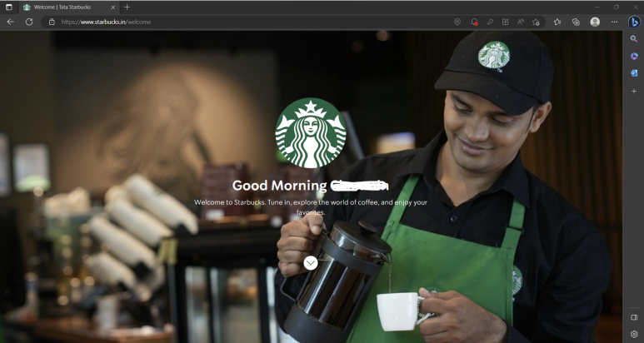The image size is (644, 343).
Task: Open Outlook from the sidebar
Action: (x=634, y=73)
